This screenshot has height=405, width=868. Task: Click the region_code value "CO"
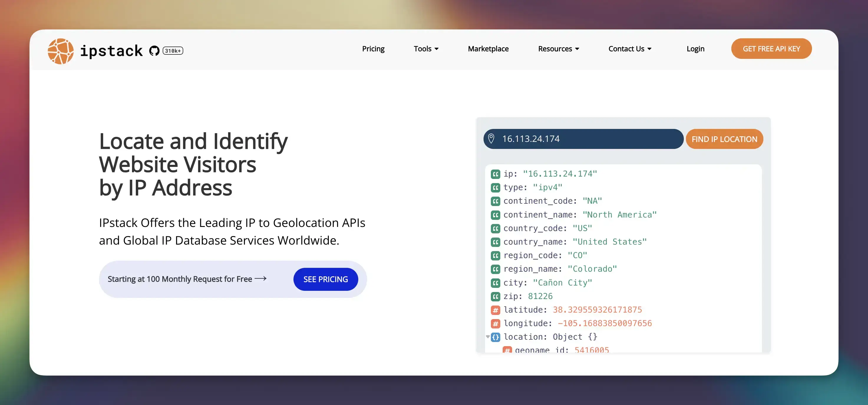[577, 255]
